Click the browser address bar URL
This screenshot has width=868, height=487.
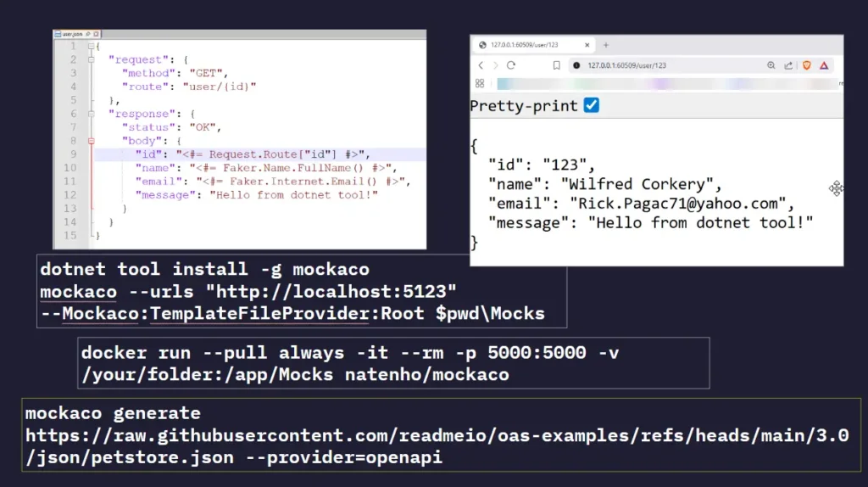[x=626, y=65]
